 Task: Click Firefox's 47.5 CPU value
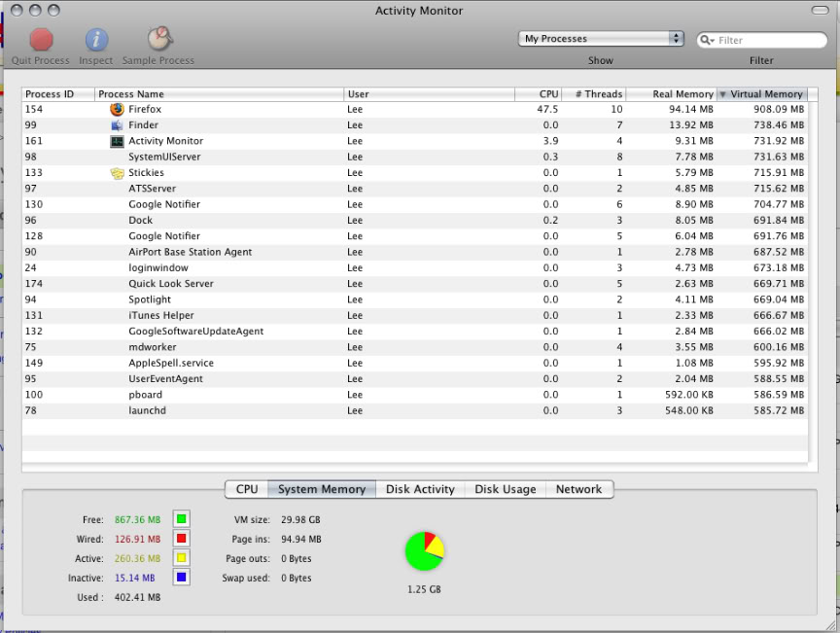[x=547, y=109]
